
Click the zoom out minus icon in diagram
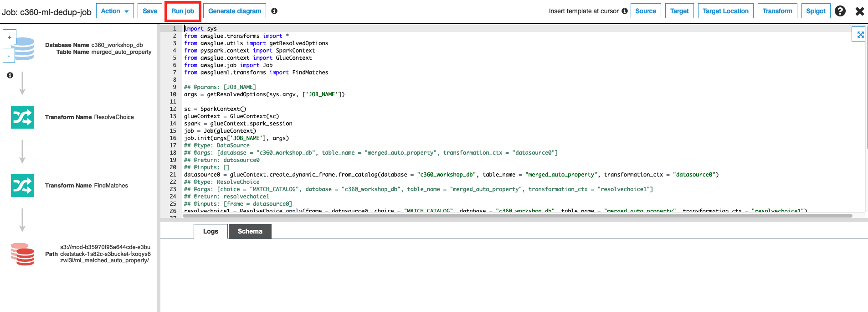click(9, 56)
